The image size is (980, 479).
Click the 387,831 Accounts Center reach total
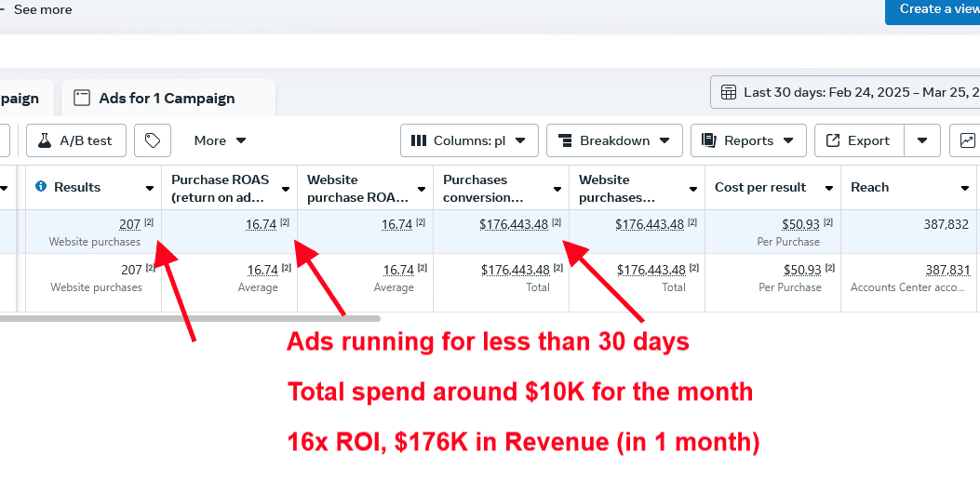[948, 270]
